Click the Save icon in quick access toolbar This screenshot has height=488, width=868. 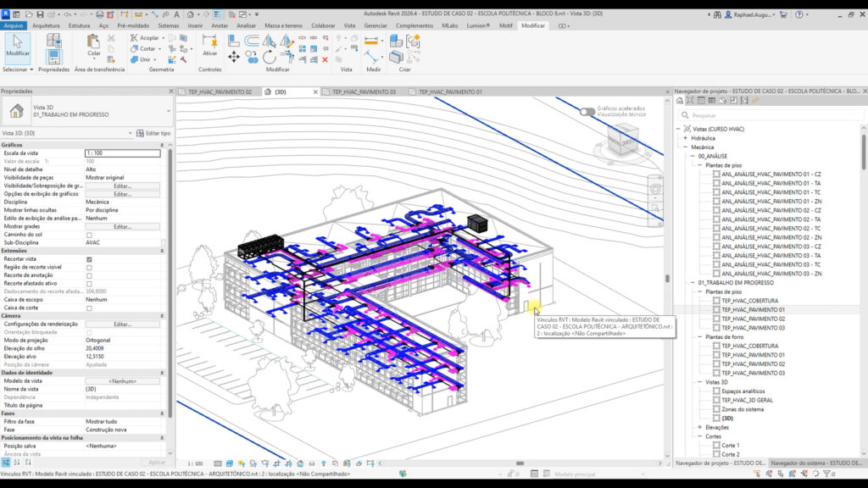click(x=40, y=14)
